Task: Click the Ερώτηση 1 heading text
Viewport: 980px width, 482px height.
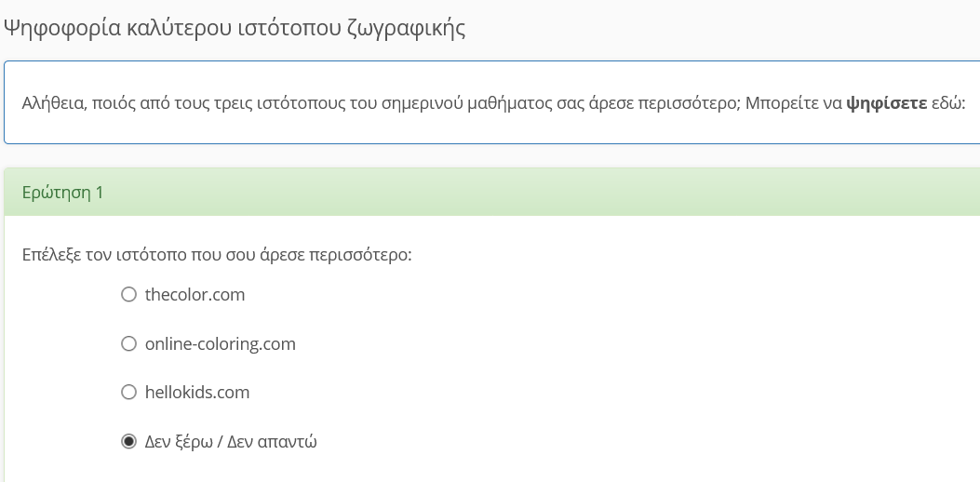Action: tap(62, 193)
